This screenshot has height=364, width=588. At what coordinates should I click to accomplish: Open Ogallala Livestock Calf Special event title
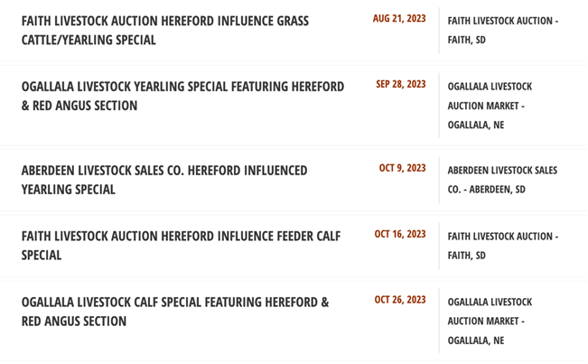click(x=174, y=311)
